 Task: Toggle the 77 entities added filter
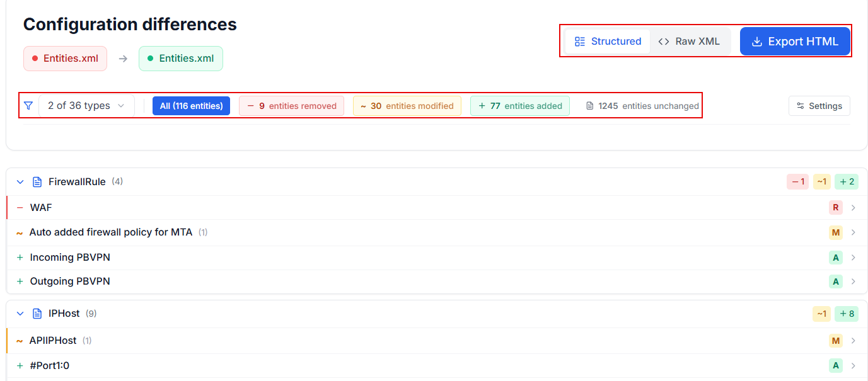[x=519, y=106]
